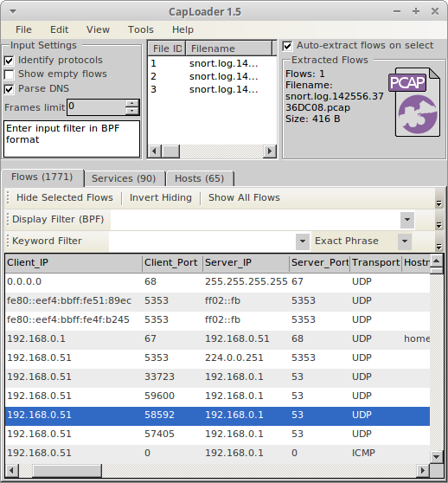Screen dimensions: 448x483
Task: Toggle Auto-extract flows on select
Action: point(287,46)
